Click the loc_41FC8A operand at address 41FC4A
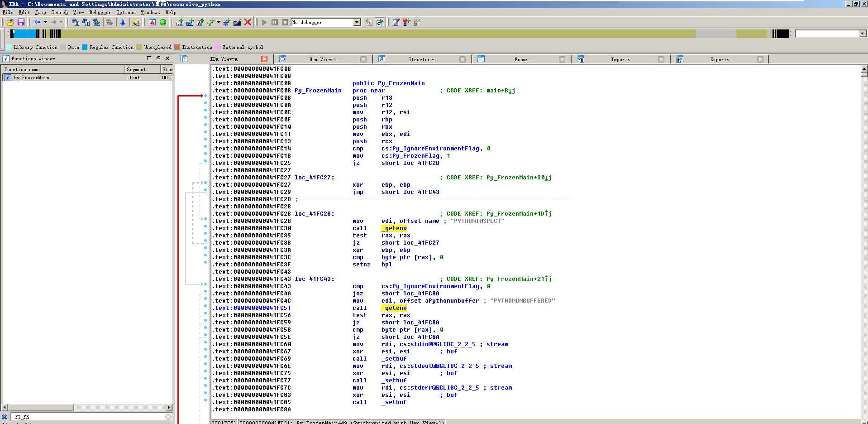 point(421,294)
